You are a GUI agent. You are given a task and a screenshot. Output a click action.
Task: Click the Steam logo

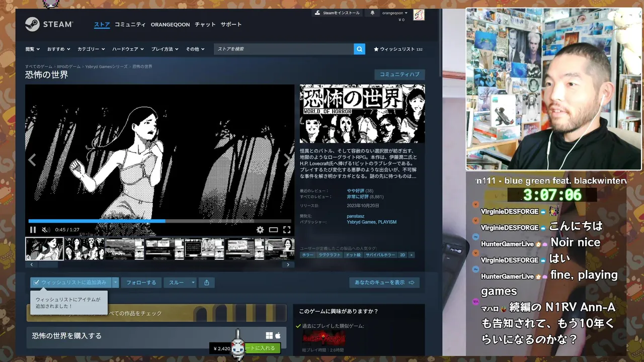(x=49, y=24)
